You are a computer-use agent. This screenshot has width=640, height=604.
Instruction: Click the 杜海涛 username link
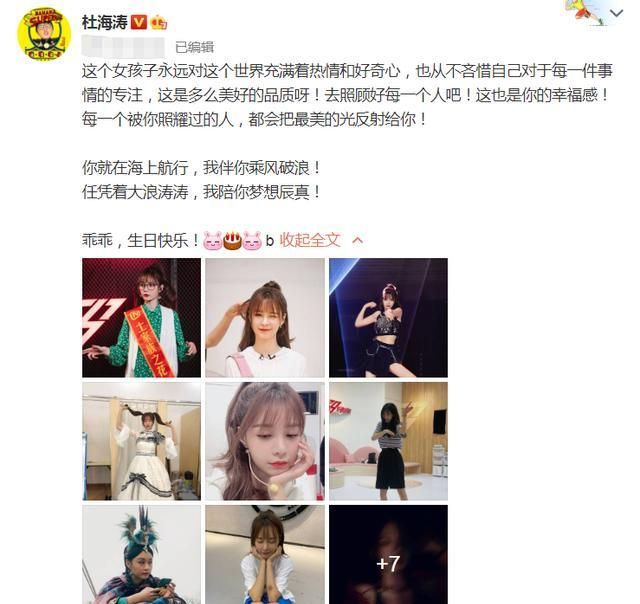coord(105,22)
